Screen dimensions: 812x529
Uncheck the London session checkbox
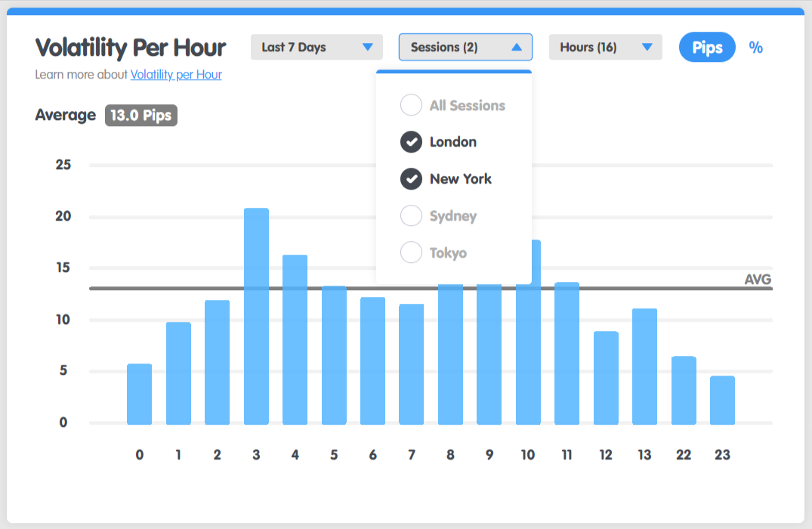click(x=412, y=142)
